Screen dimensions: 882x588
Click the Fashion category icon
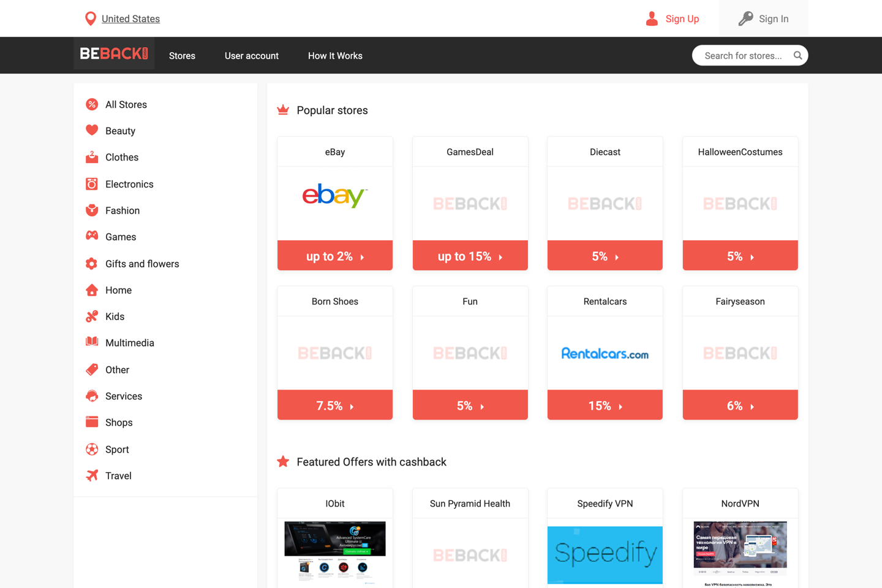coord(92,211)
